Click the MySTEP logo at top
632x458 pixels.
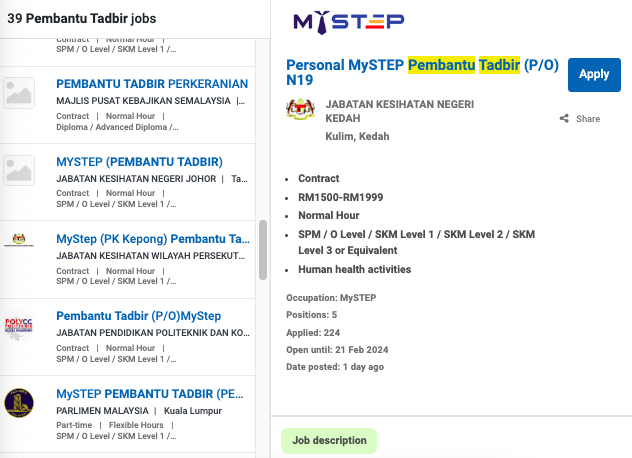coord(348,21)
